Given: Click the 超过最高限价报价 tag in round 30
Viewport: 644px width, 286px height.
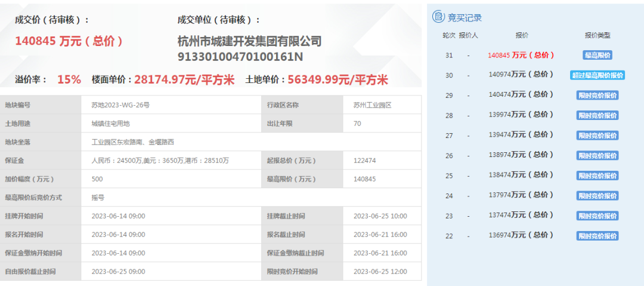Looking at the screenshot, I should point(597,75).
